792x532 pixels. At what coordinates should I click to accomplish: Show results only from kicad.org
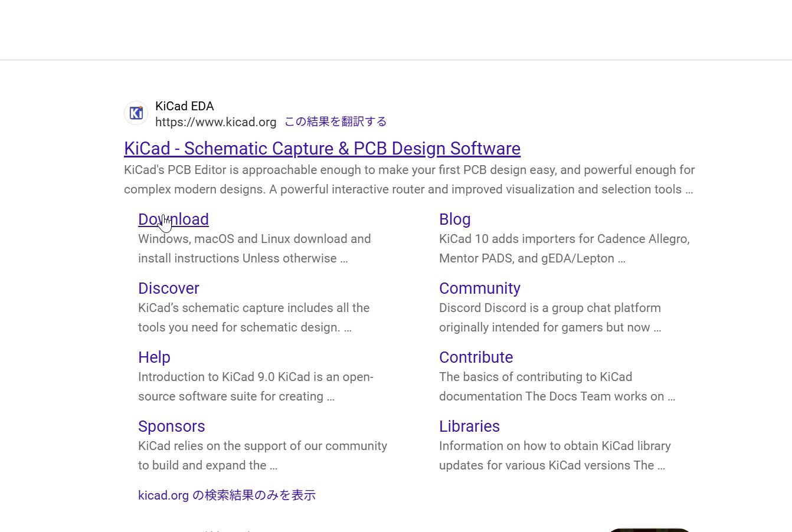pyautogui.click(x=227, y=495)
